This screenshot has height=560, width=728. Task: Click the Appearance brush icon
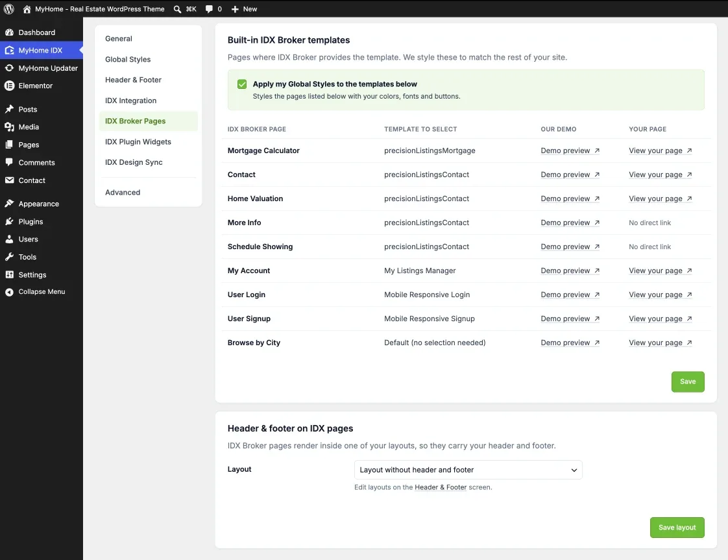pyautogui.click(x=9, y=203)
